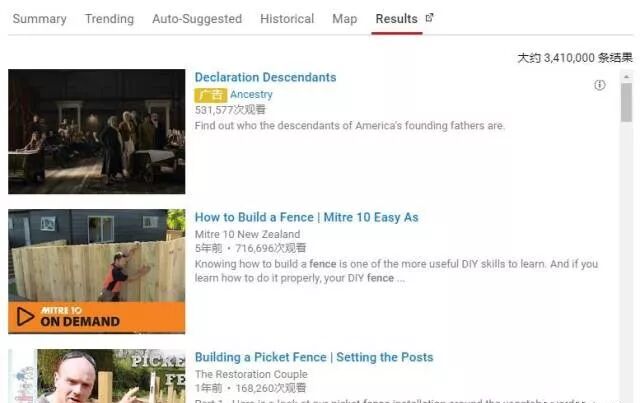Click the 716,696 view count text
640x403 pixels.
pyautogui.click(x=271, y=248)
